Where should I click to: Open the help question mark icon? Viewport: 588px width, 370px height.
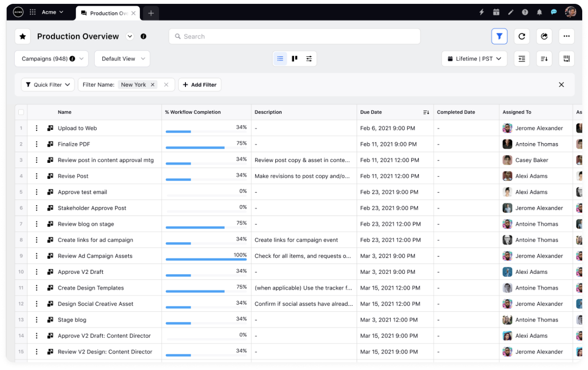click(525, 12)
